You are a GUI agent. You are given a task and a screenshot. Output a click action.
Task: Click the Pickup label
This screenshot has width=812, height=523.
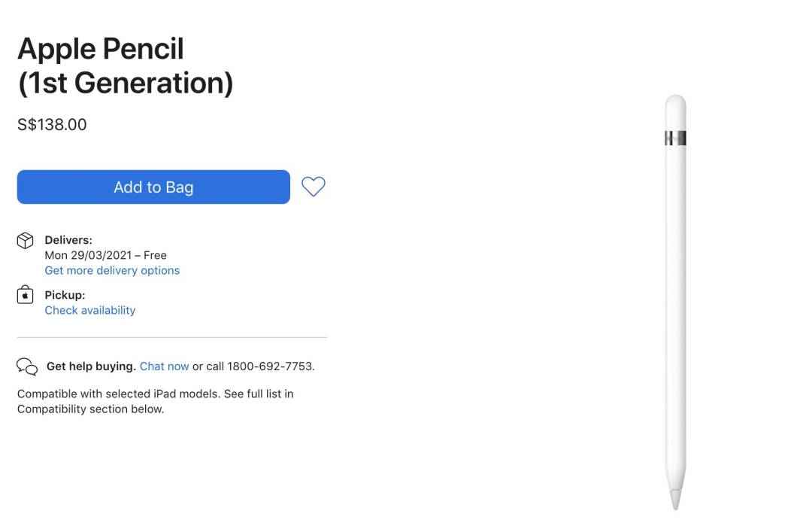point(65,295)
